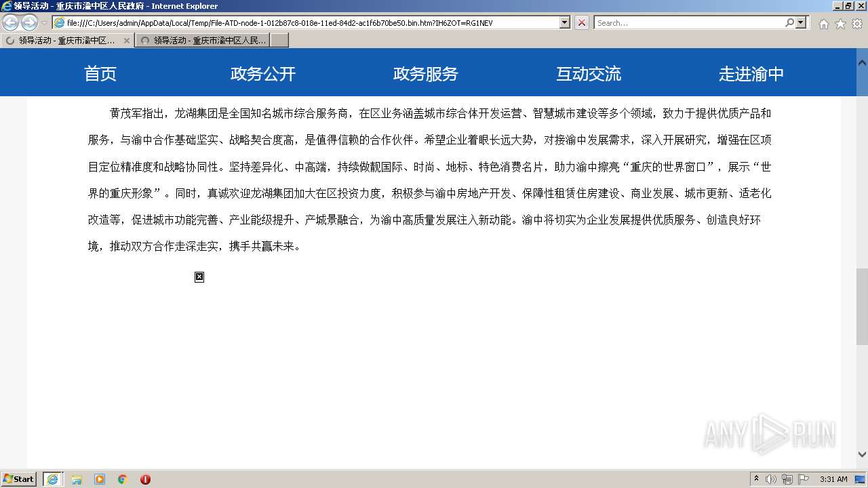Open the Home page icon
The image size is (868, 488).
pyautogui.click(x=823, y=24)
